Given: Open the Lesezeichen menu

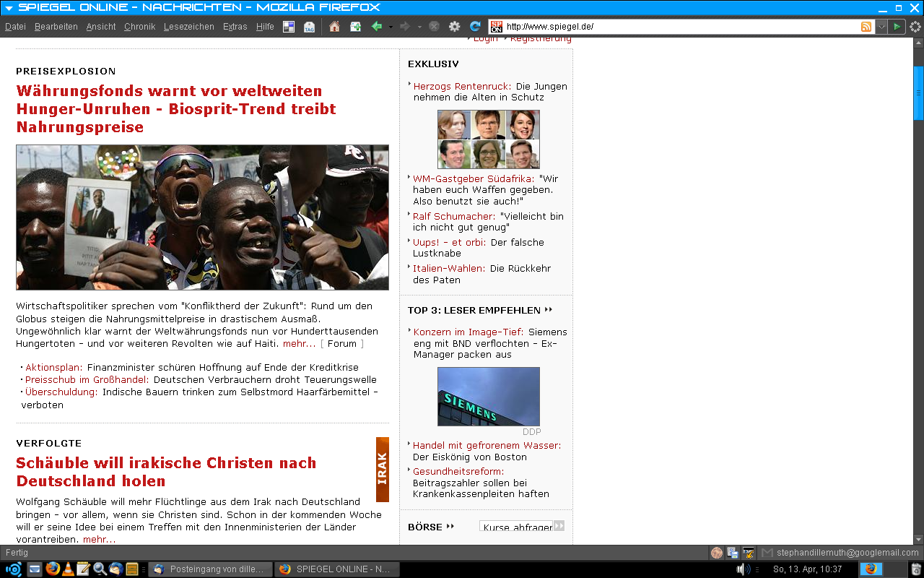Looking at the screenshot, I should pyautogui.click(x=189, y=27).
